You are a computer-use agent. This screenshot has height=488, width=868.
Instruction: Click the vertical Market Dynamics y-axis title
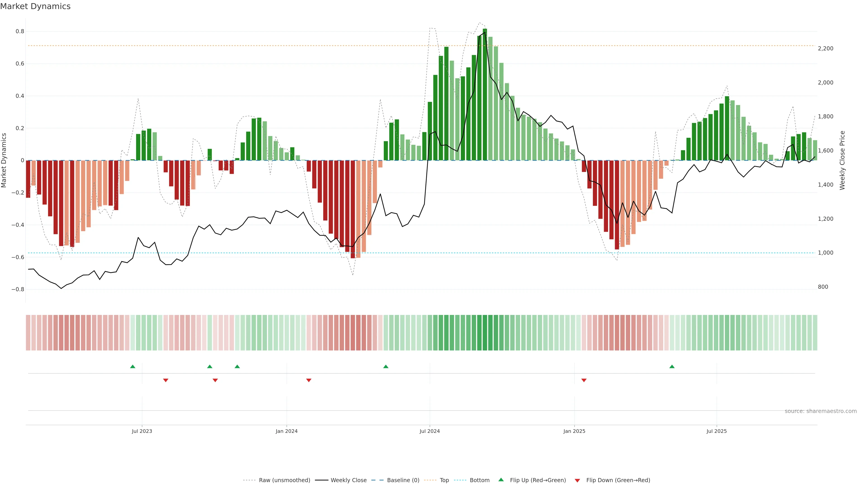4,160
